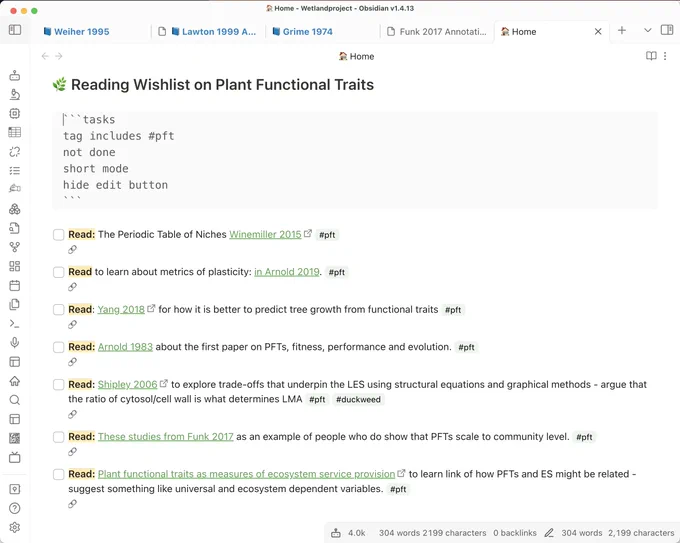680x543 pixels.
Task: Click the house Home ribbon icon
Action: pyautogui.click(x=15, y=381)
